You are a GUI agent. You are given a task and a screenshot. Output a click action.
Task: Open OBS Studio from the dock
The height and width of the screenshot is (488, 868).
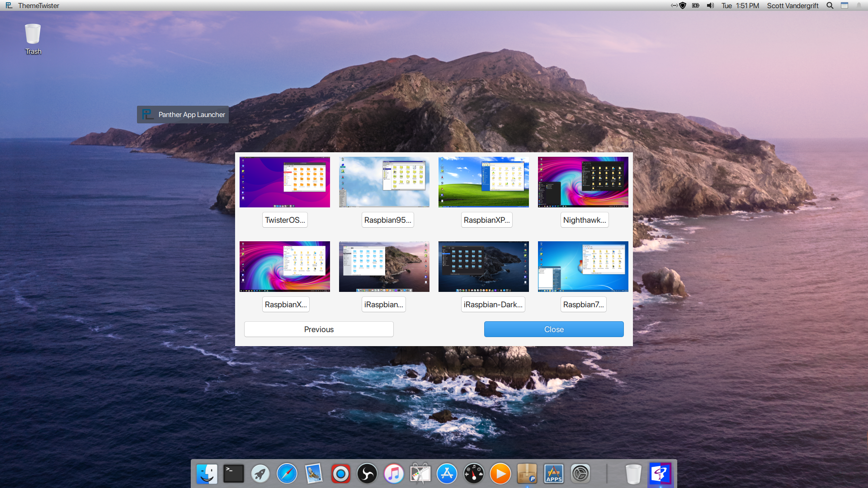[x=367, y=474]
